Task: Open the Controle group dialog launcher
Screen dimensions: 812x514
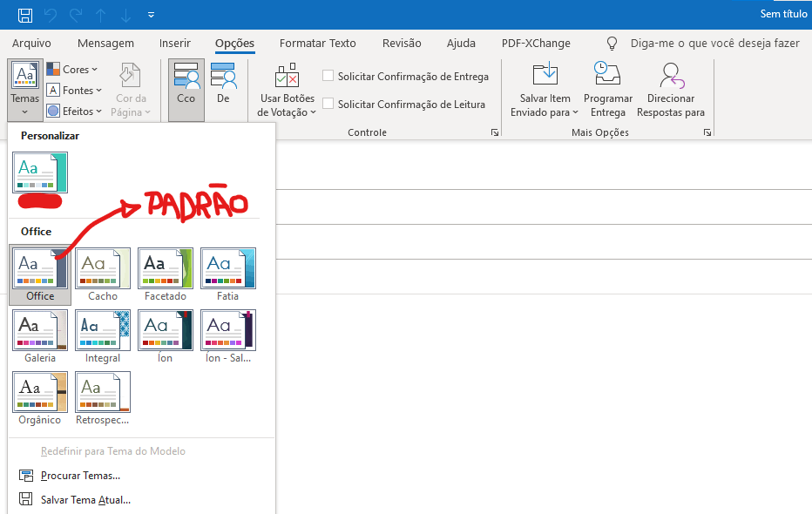Action: tap(495, 132)
